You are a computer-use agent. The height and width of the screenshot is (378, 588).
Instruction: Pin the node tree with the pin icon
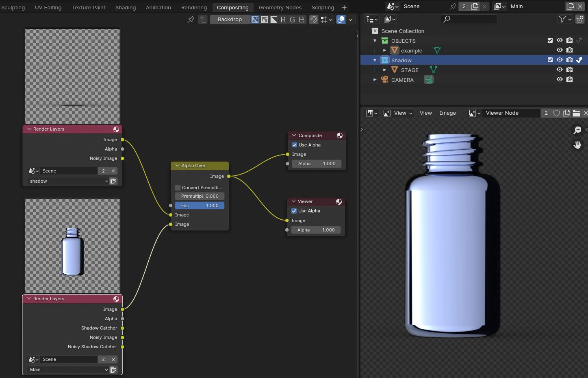coord(191,20)
